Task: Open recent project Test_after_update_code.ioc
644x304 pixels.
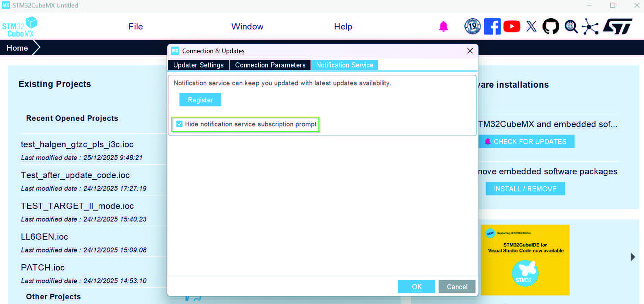Action: tap(75, 175)
